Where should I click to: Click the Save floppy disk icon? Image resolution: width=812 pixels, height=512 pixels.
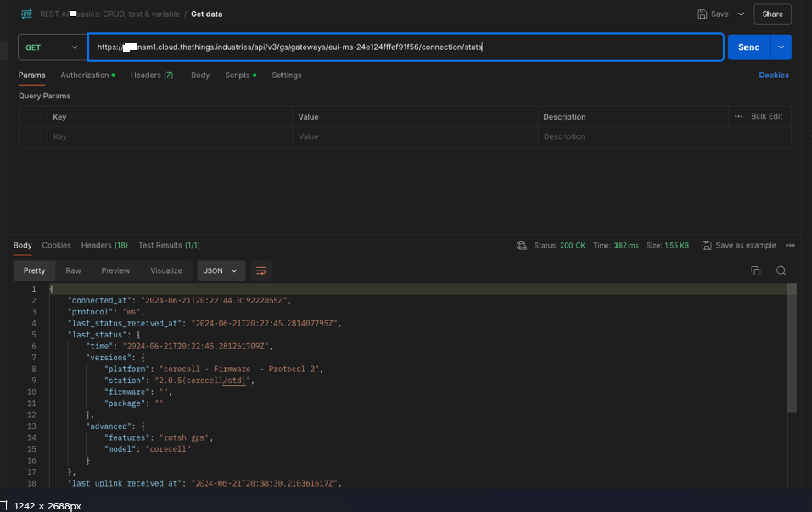click(x=703, y=14)
